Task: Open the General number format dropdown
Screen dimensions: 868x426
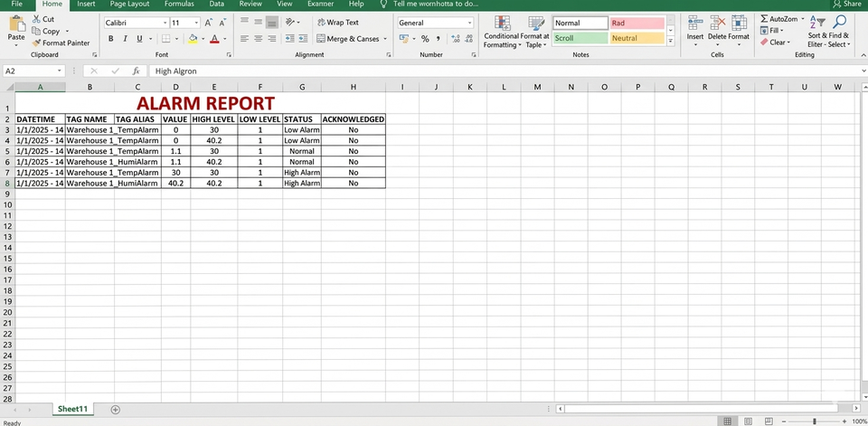Action: (x=470, y=24)
